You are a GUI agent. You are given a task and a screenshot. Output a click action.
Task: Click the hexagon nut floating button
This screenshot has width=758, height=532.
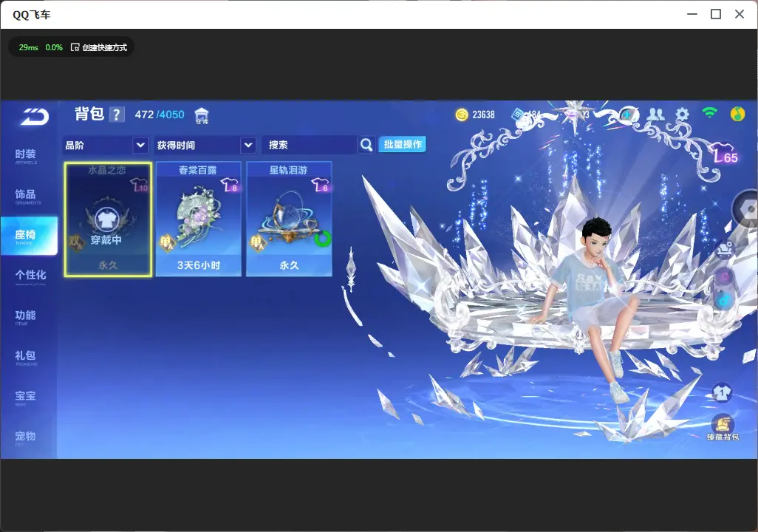(x=745, y=209)
